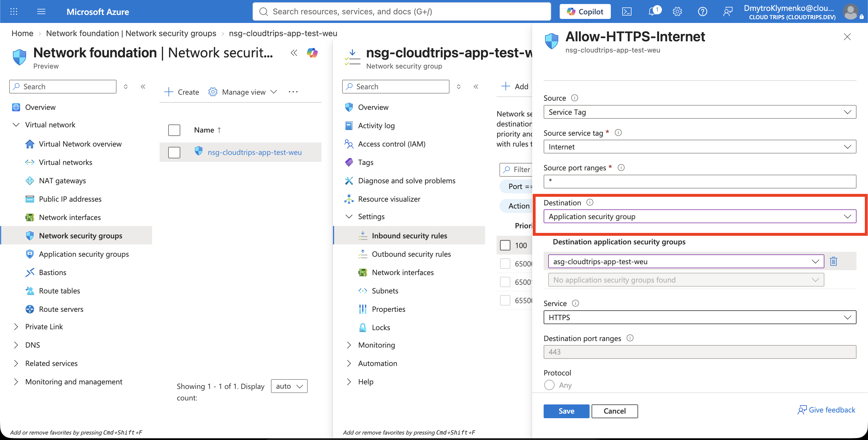Click info icon next to Destination port ranges
Viewport: 868px width, 440px height.
point(630,338)
